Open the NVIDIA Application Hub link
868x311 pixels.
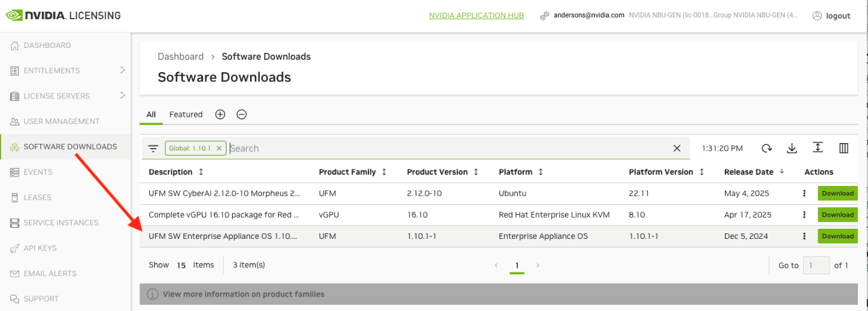click(476, 16)
